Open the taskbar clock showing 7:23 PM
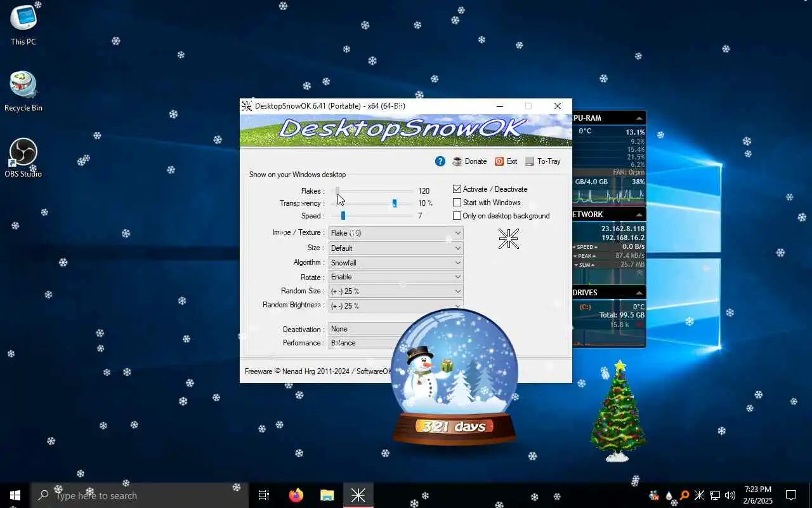The height and width of the screenshot is (508, 812). click(x=758, y=495)
